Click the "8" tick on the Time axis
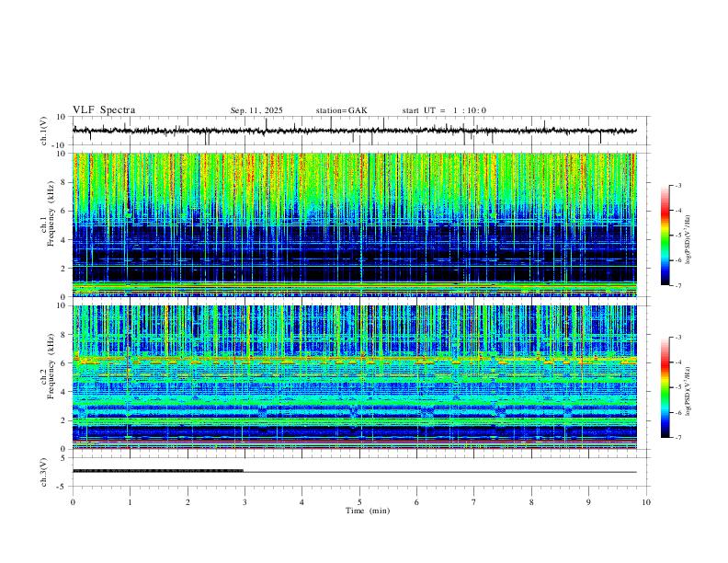Viewport: 728px width, 563px height. coord(531,502)
